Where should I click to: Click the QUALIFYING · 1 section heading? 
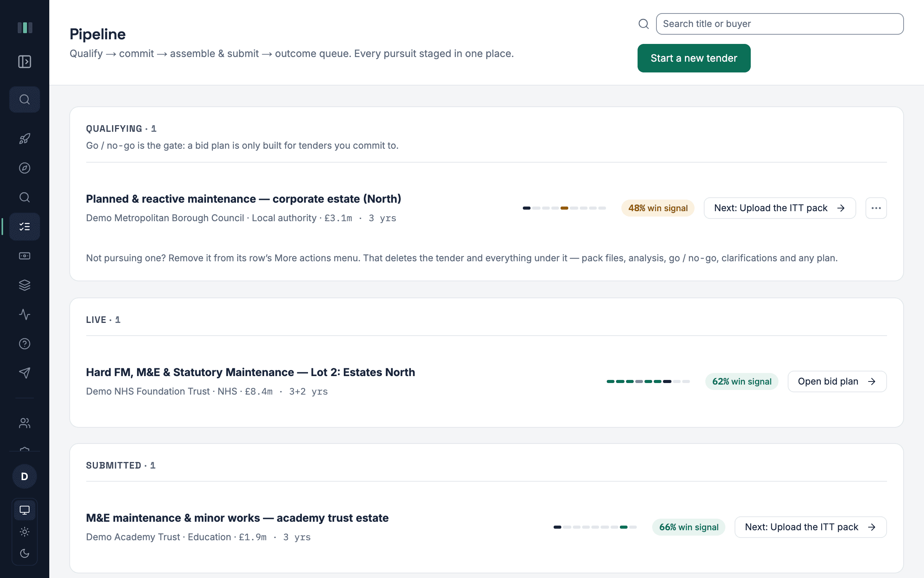(121, 129)
